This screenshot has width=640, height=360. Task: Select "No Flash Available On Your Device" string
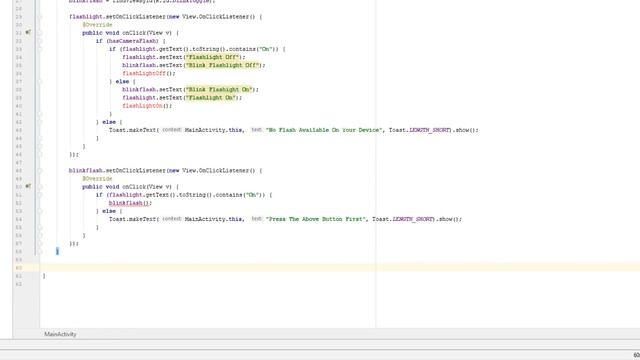(x=323, y=130)
